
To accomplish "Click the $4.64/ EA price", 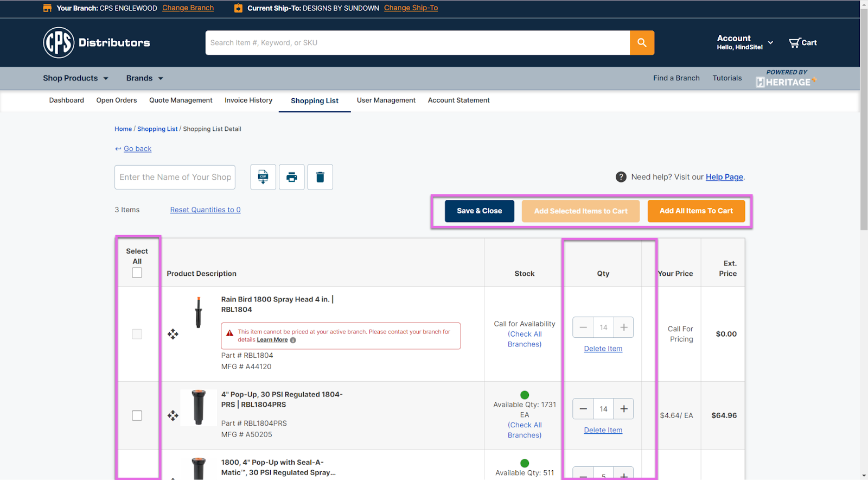I will coord(676,415).
